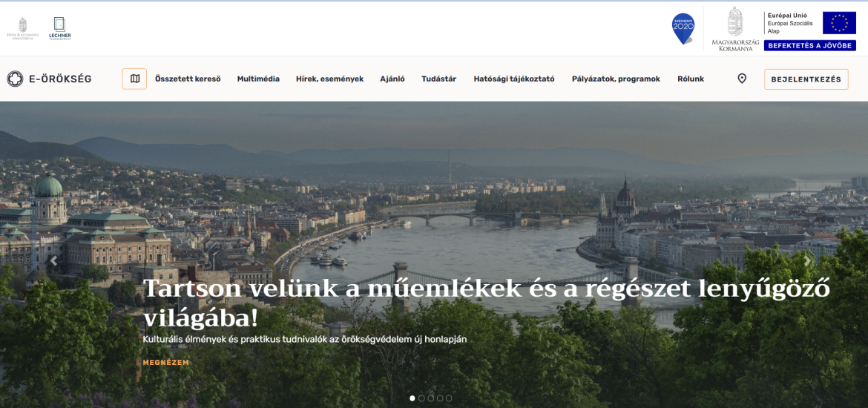Advance carousel with right arrow
This screenshot has height=408, width=868.
(808, 261)
